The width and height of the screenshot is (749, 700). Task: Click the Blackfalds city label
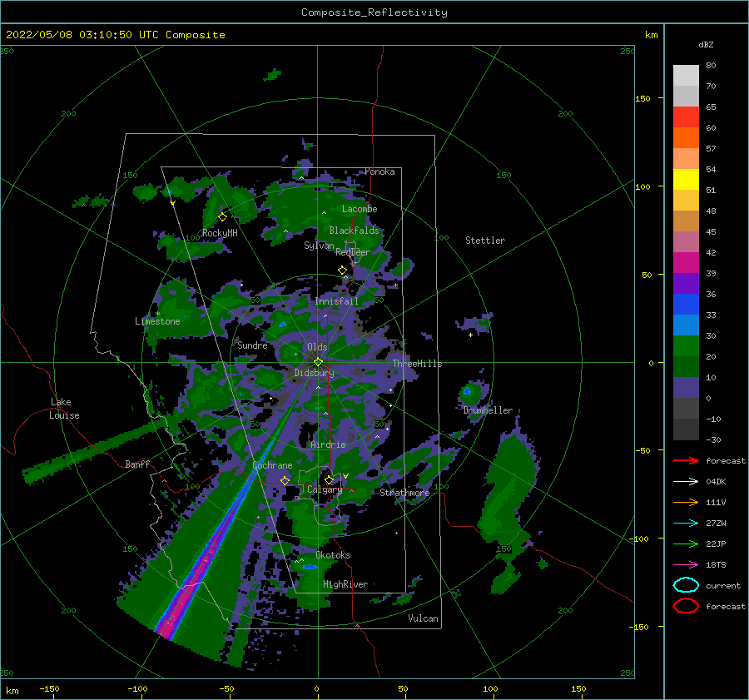354,231
